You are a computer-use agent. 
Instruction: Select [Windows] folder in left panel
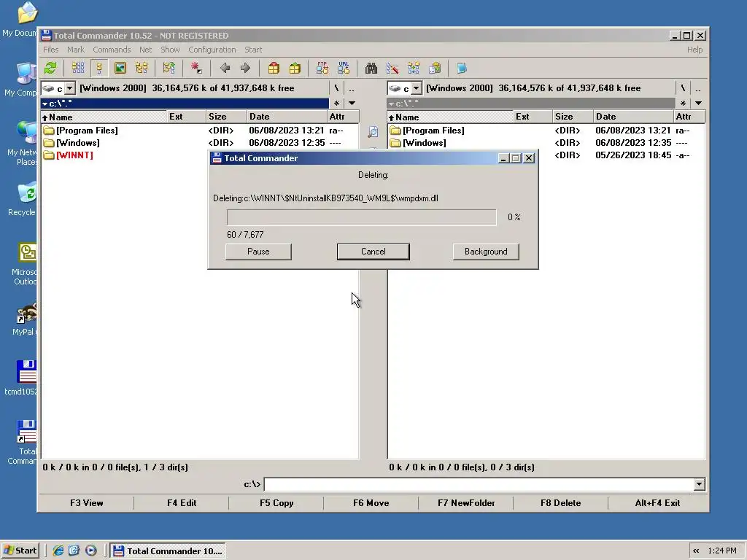(77, 143)
